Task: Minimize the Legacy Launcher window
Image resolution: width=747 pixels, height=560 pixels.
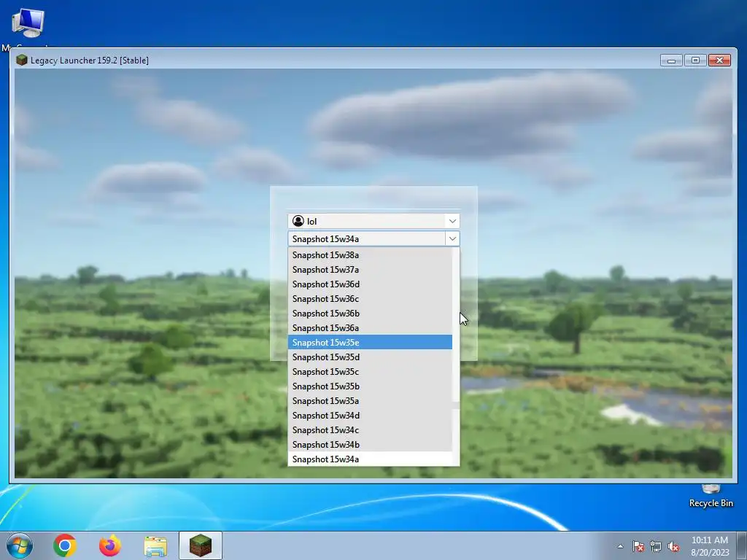Action: (672, 60)
